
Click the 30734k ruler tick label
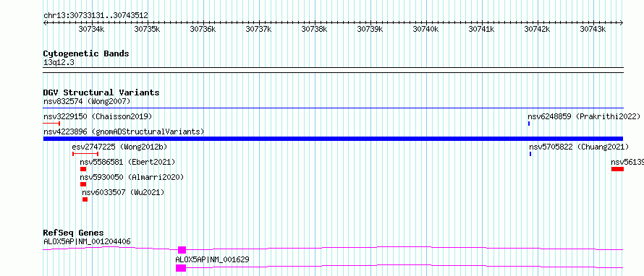pyautogui.click(x=91, y=29)
